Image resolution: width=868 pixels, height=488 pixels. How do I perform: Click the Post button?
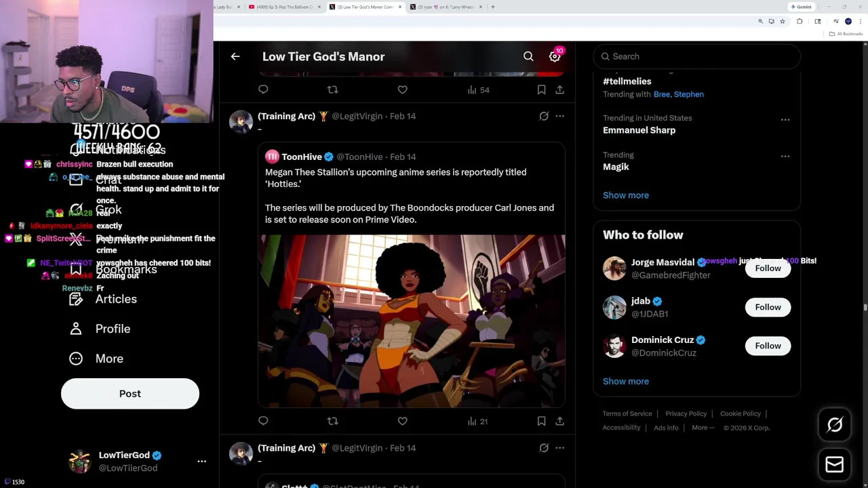pyautogui.click(x=130, y=394)
